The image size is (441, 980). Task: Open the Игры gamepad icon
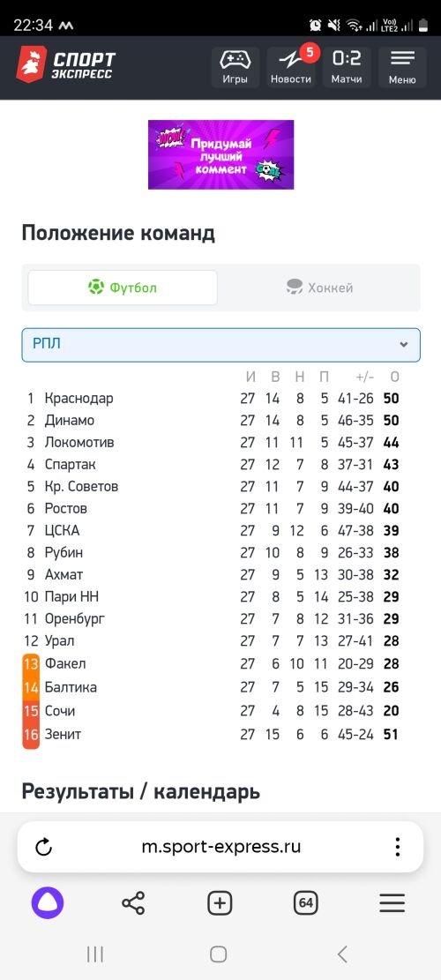pyautogui.click(x=235, y=68)
